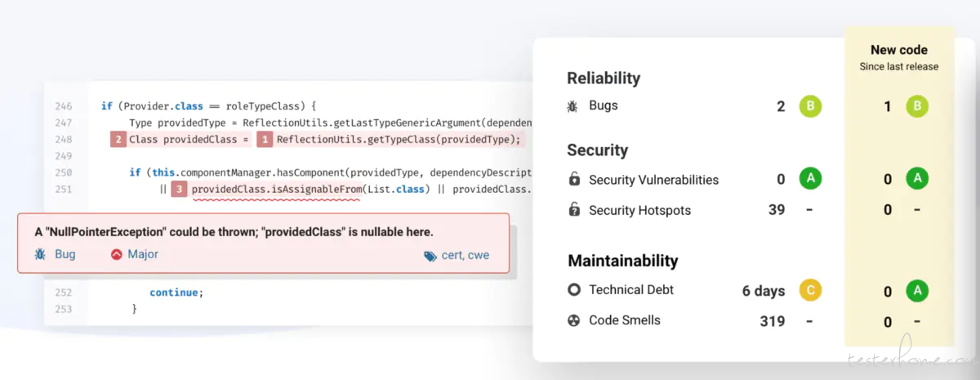The image size is (980, 380).
Task: Click overall Bugs rating B badge
Action: (x=811, y=106)
